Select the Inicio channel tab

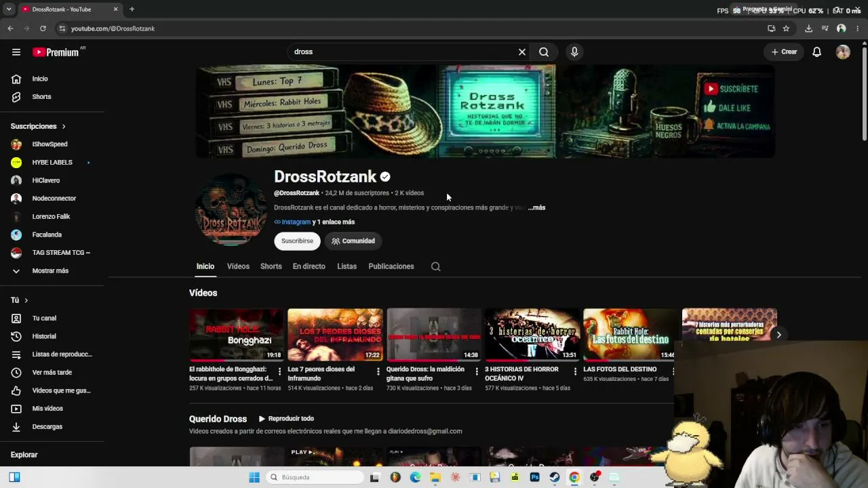(205, 266)
